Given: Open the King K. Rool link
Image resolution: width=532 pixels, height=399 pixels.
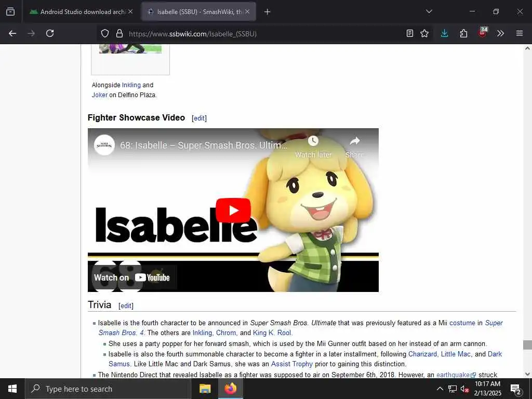Looking at the screenshot, I should click(272, 332).
